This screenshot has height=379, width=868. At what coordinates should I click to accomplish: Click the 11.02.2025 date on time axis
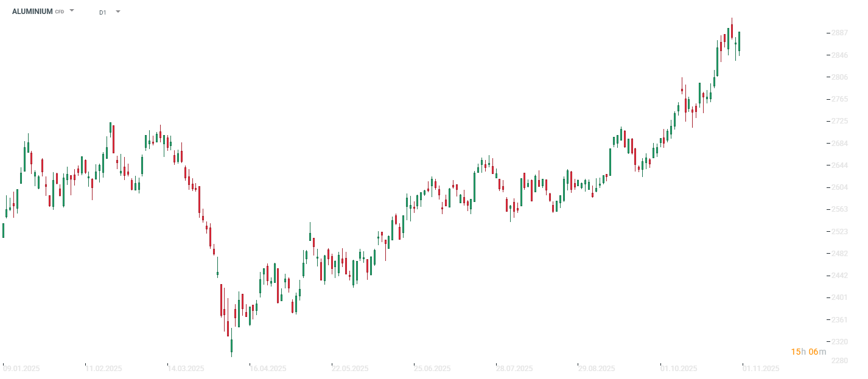(x=103, y=369)
